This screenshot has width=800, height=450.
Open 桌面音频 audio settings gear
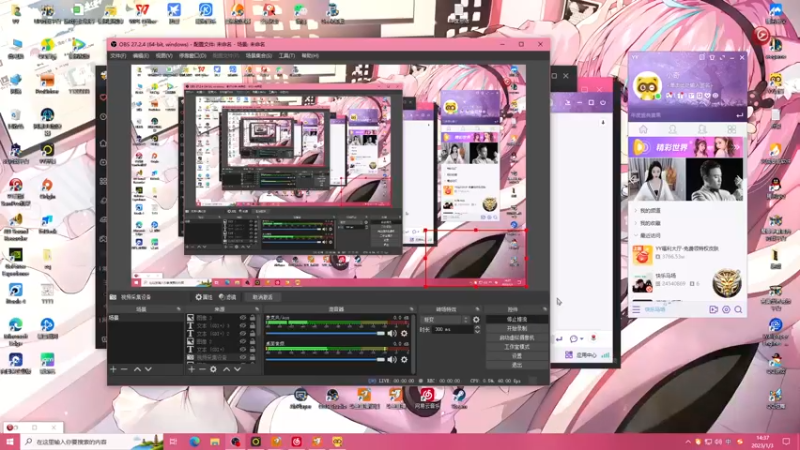coord(404,359)
